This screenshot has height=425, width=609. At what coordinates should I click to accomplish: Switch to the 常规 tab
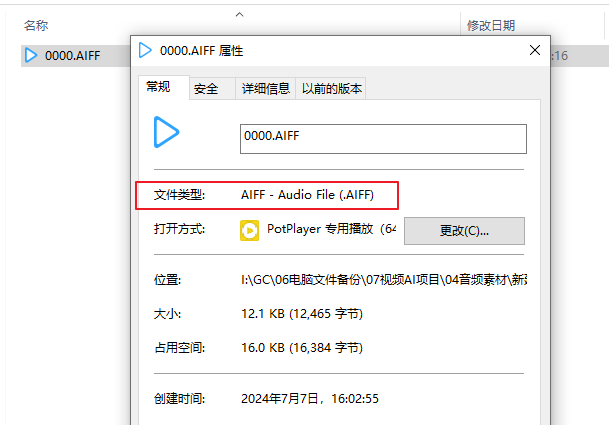159,88
